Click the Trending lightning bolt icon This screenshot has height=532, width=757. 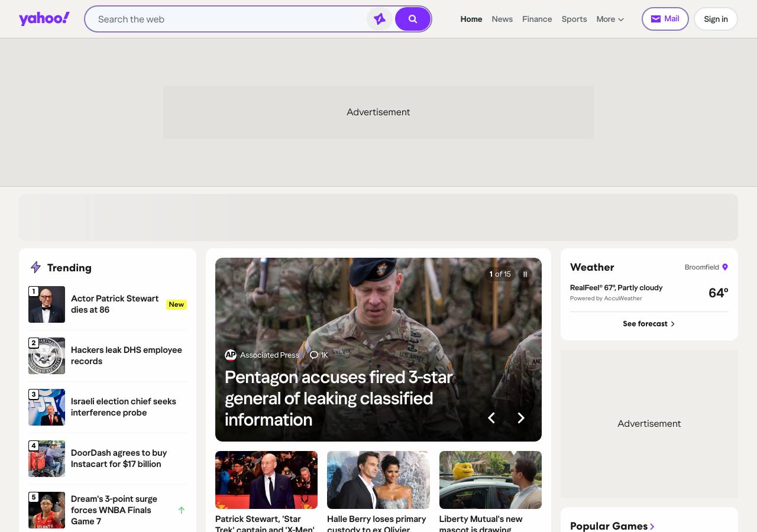35,268
